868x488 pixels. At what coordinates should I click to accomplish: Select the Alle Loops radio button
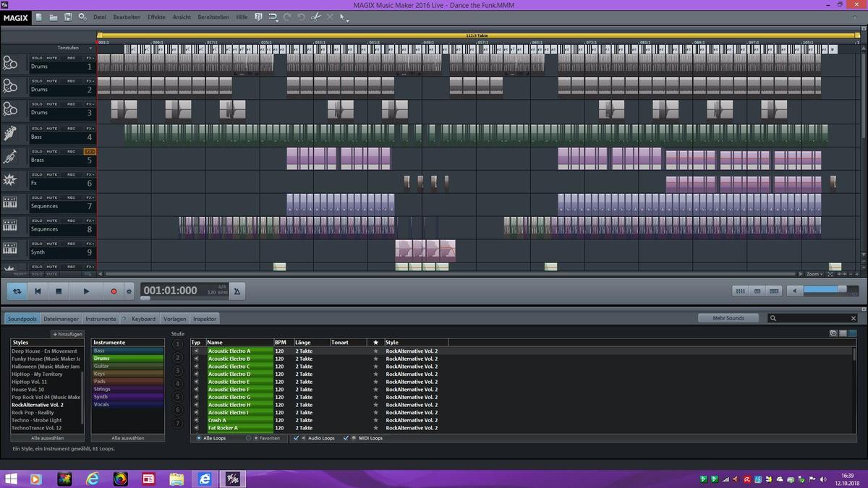click(199, 438)
